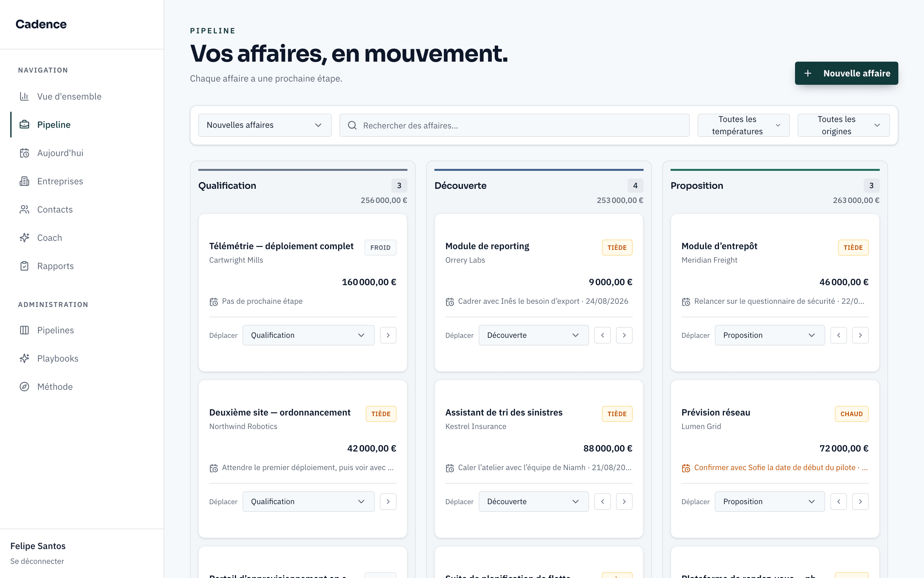The width and height of the screenshot is (924, 578).
Task: Click the FROID badge on Télémétrie card
Action: pyautogui.click(x=380, y=248)
